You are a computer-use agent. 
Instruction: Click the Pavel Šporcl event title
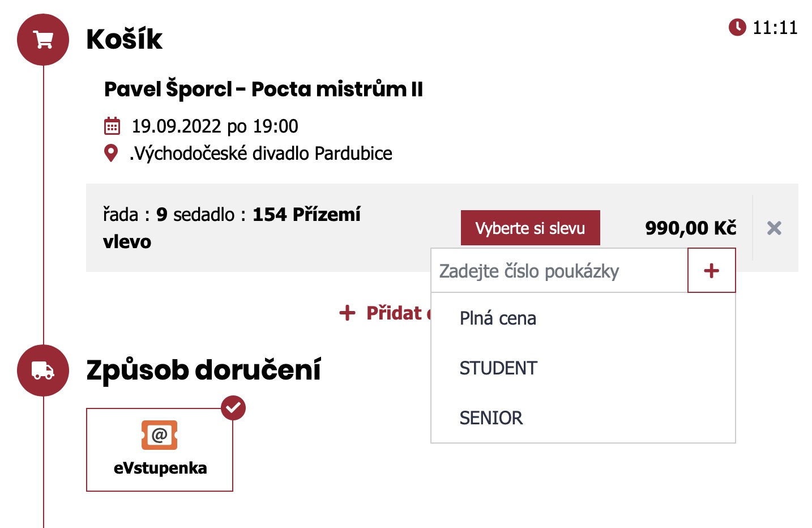click(263, 89)
